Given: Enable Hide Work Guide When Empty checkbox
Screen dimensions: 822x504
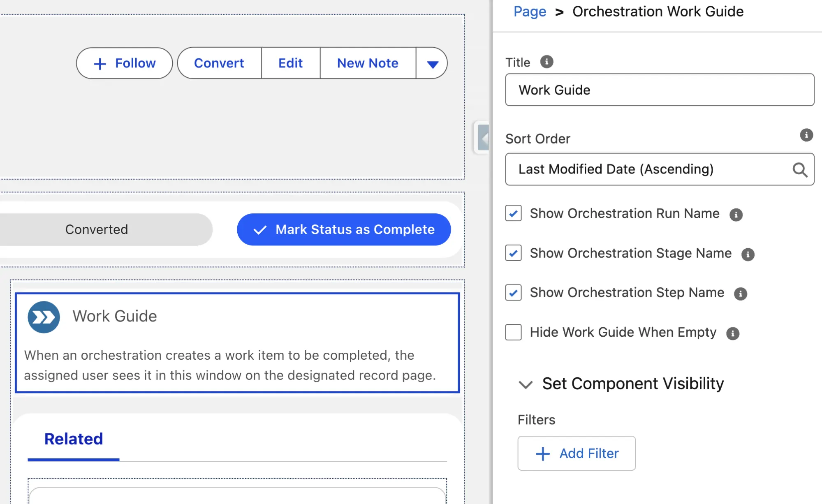Looking at the screenshot, I should coord(513,332).
